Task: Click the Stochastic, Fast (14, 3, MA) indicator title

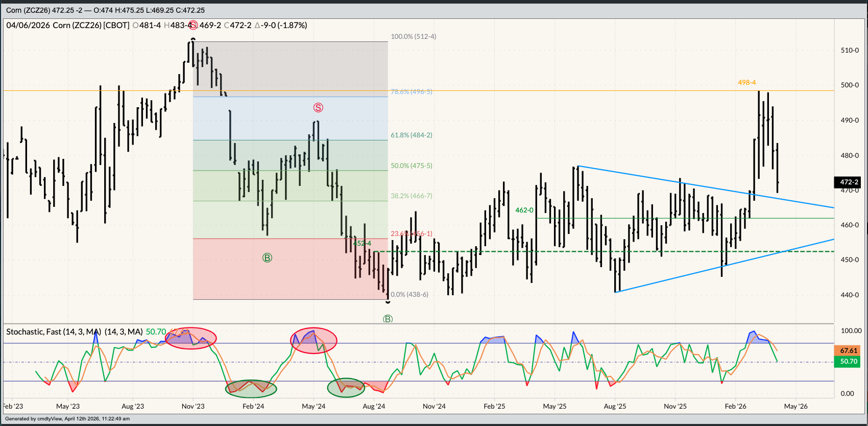Action: 53,332
